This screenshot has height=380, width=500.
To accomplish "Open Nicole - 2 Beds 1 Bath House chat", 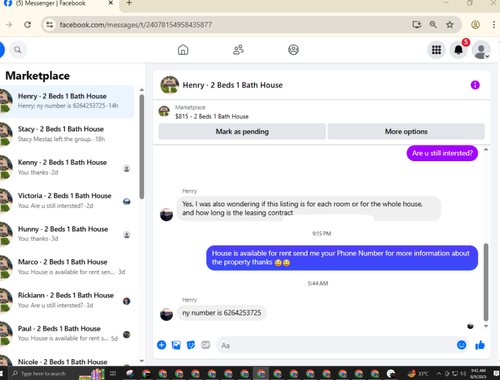I will 67,360.
